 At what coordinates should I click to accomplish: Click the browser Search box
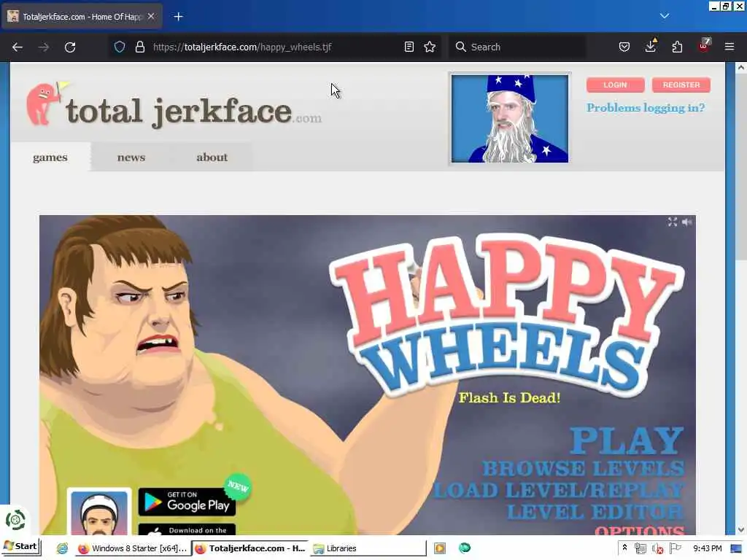(517, 47)
